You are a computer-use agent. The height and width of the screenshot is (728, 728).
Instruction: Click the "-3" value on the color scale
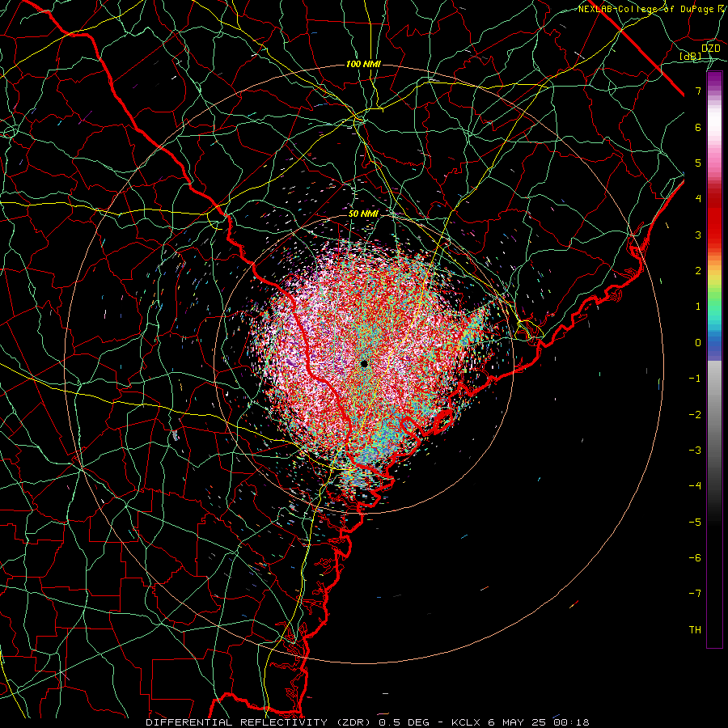tap(695, 450)
